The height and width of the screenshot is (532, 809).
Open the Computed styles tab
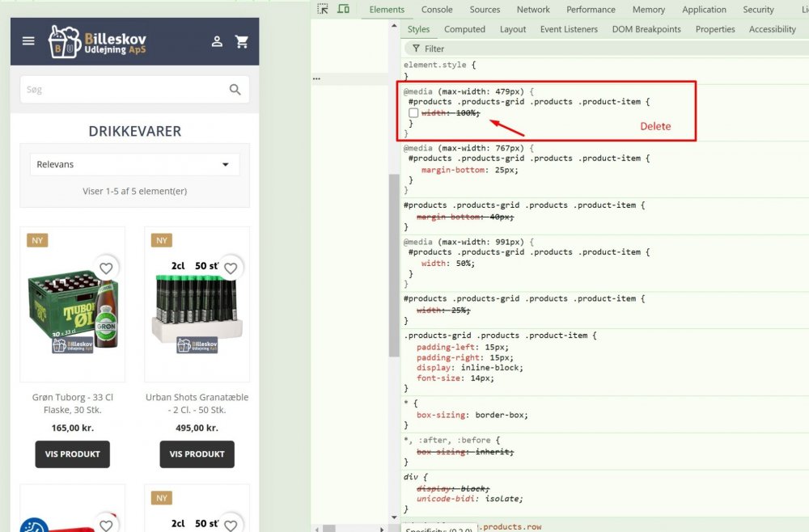point(464,28)
